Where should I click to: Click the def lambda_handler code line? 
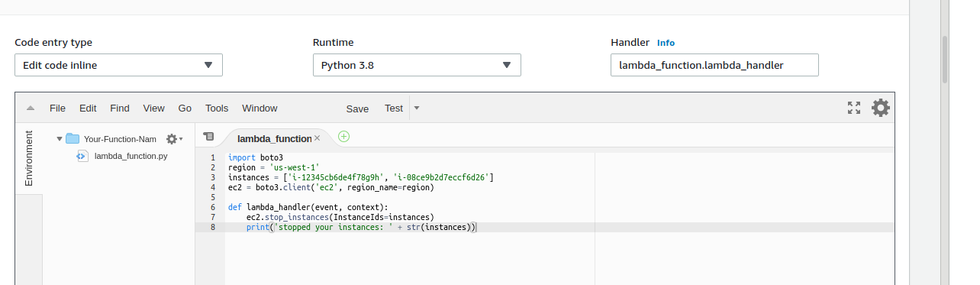[308, 207]
